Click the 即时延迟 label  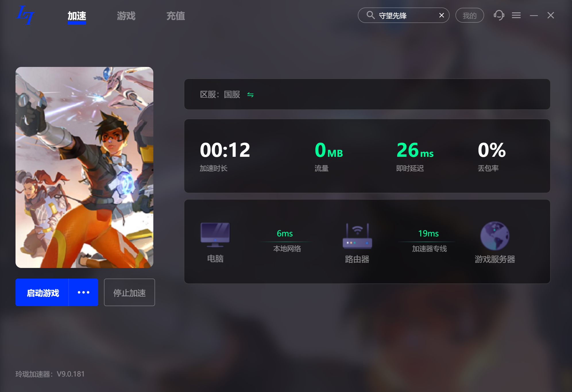[x=410, y=168]
